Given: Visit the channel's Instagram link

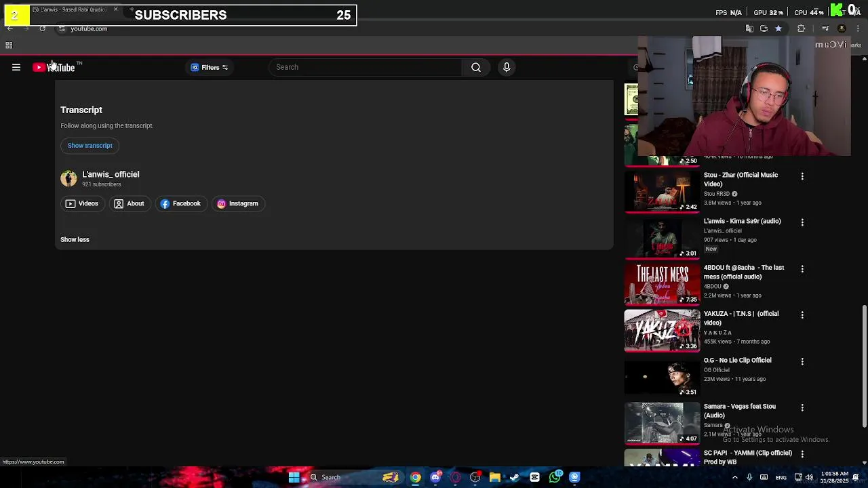Looking at the screenshot, I should pyautogui.click(x=237, y=203).
